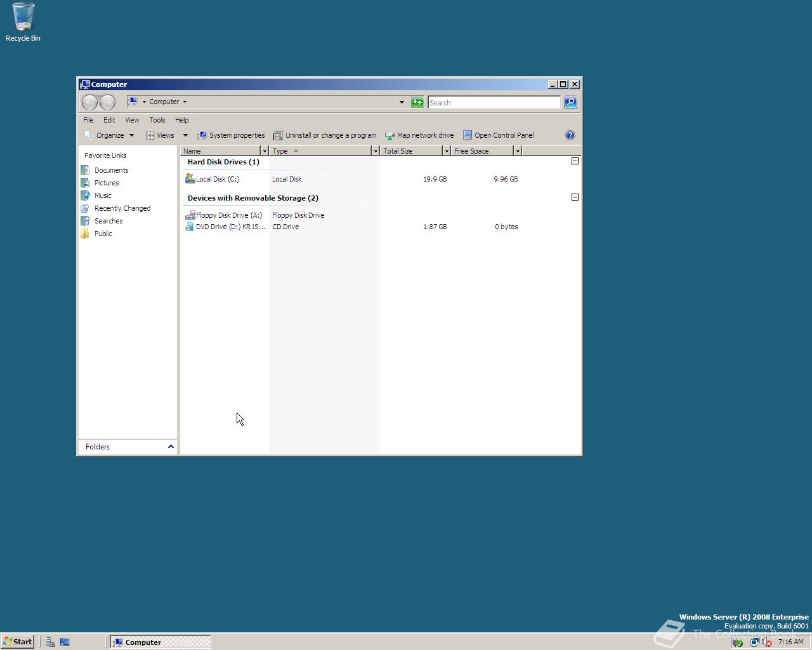Screen dimensions: 812x650
Task: Open the View menu
Action: [x=132, y=120]
